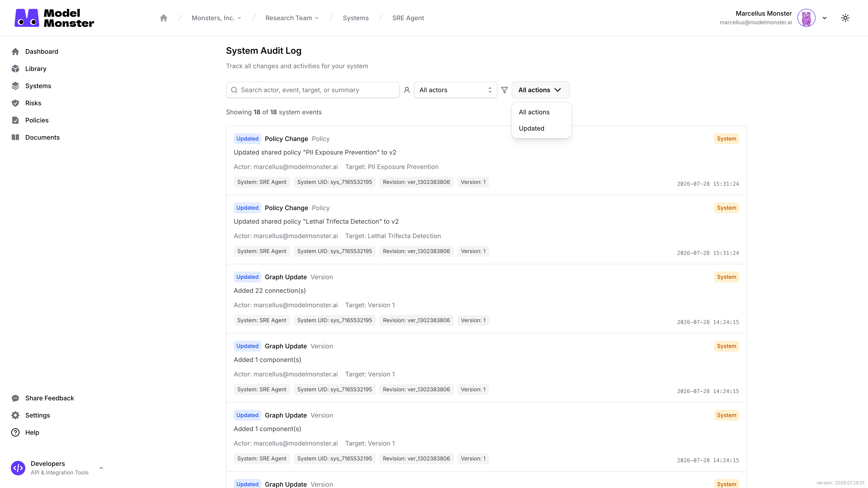Click the Systems breadcrumb link

point(356,18)
